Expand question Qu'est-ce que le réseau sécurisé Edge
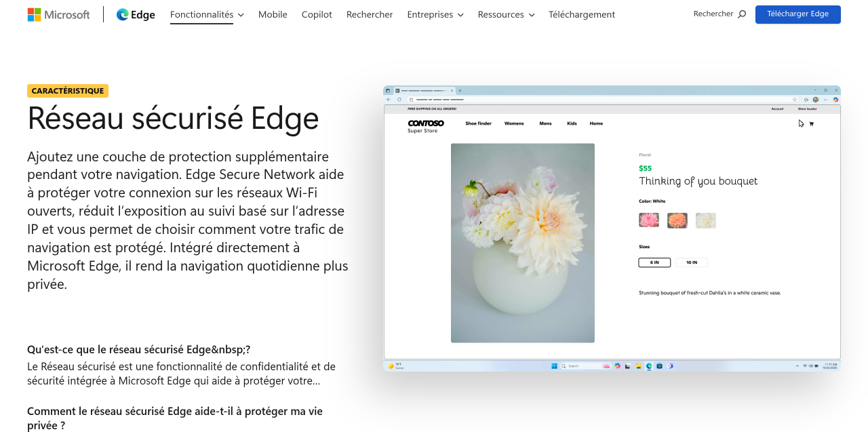 coord(139,349)
